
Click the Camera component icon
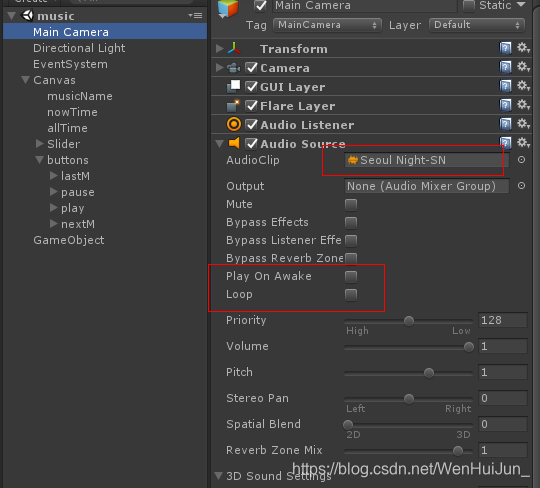tap(233, 68)
